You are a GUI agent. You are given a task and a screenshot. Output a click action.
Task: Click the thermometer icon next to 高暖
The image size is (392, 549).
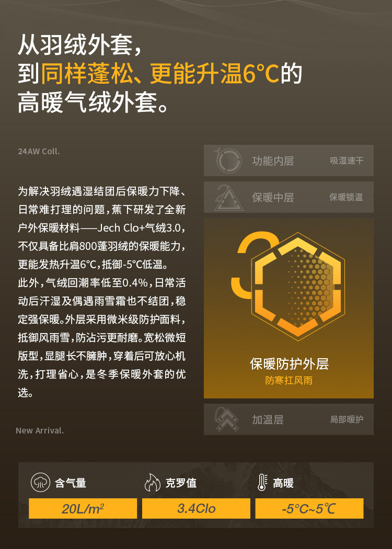pos(262,483)
